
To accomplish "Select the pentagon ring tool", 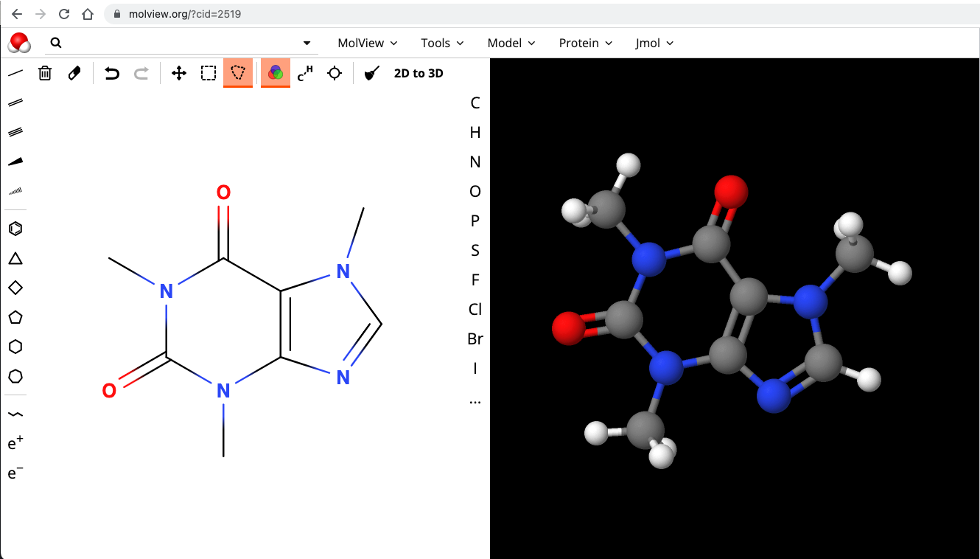I will tap(15, 317).
